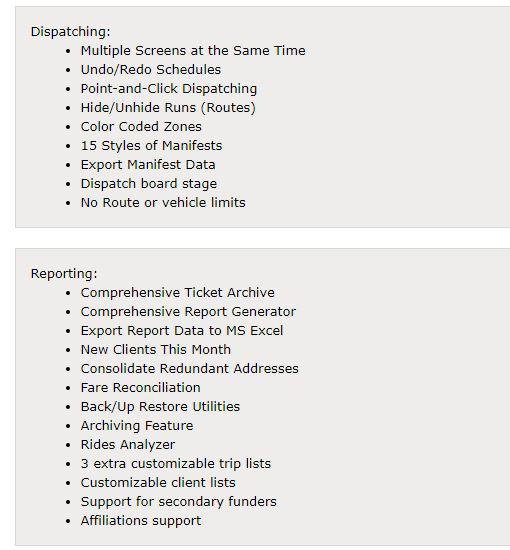
Task: Click the Fare Reconciliation item
Action: click(141, 387)
